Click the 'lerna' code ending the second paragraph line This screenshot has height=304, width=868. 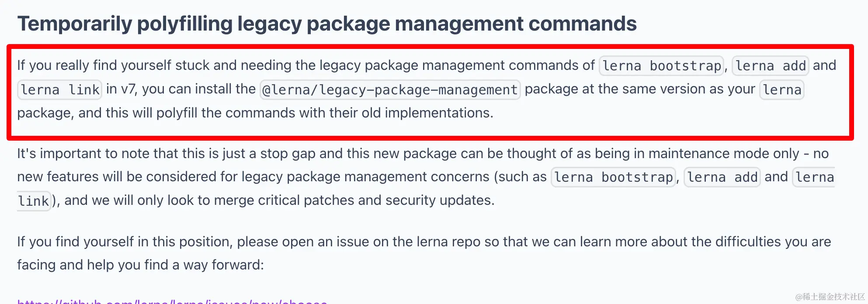(x=814, y=177)
